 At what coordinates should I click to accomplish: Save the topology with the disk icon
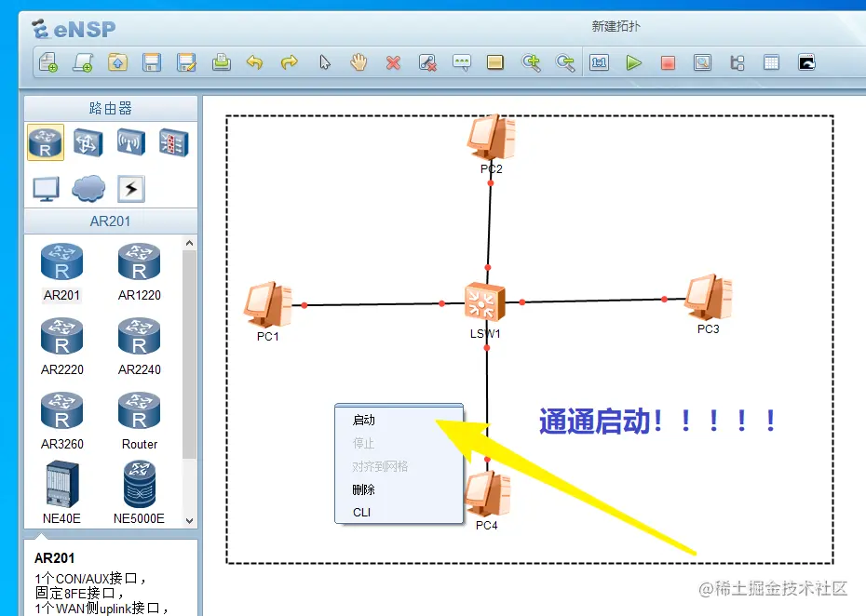tap(152, 62)
